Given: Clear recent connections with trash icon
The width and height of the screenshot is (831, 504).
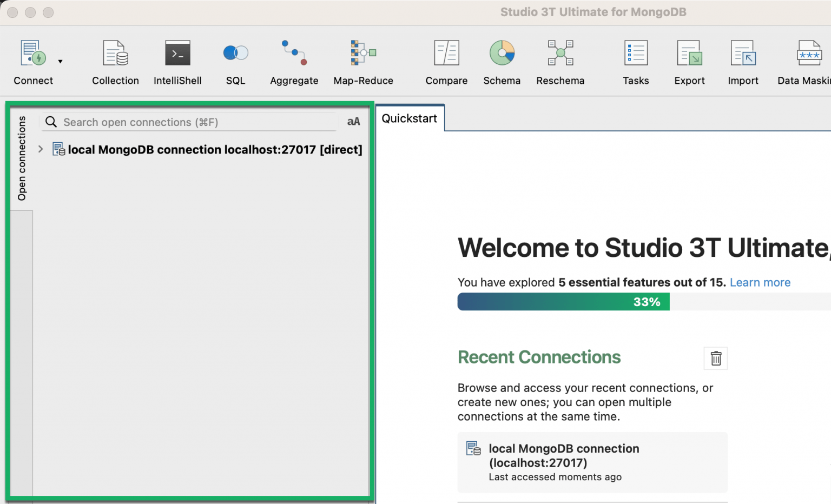Looking at the screenshot, I should click(x=716, y=358).
